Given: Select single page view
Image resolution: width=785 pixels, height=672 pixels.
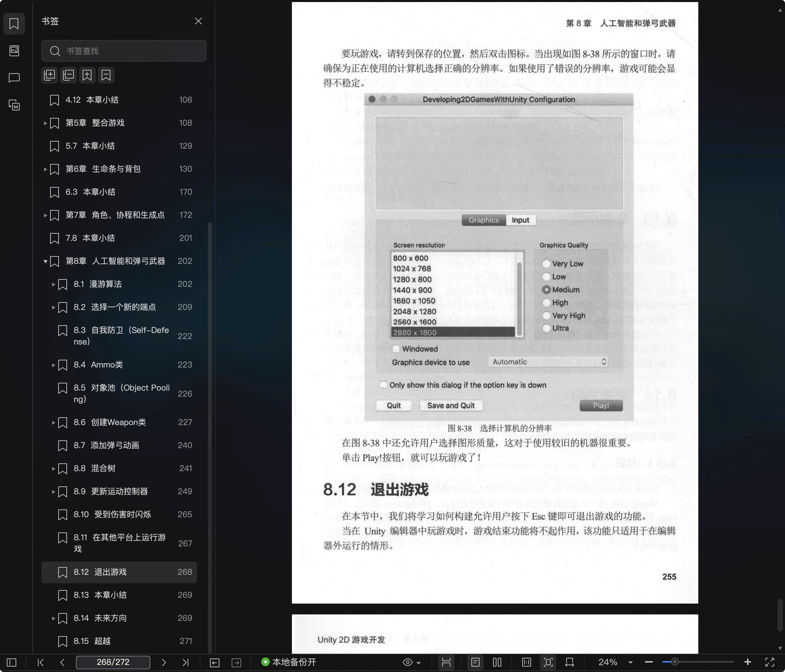Looking at the screenshot, I should [x=475, y=662].
